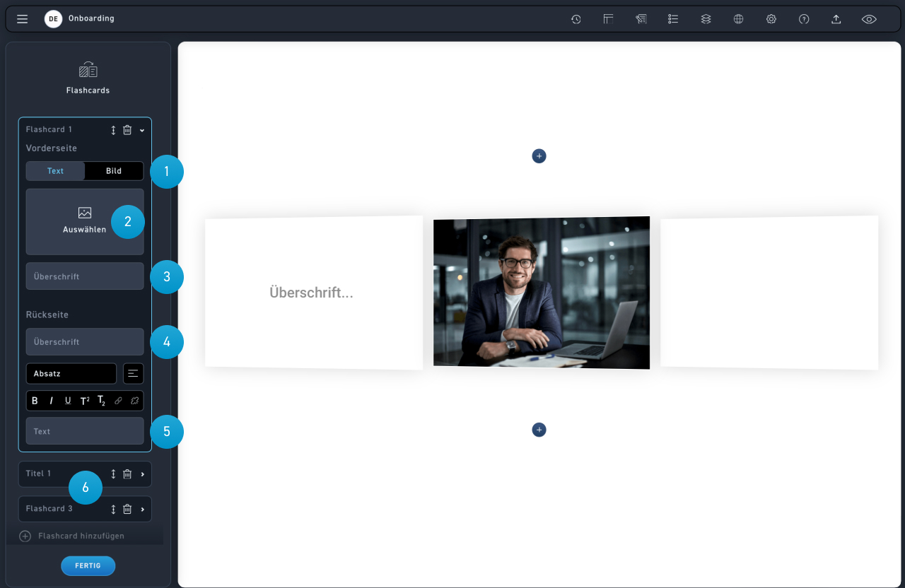Open the hamburger menu
Screen dimensions: 905x588
pyautogui.click(x=22, y=19)
